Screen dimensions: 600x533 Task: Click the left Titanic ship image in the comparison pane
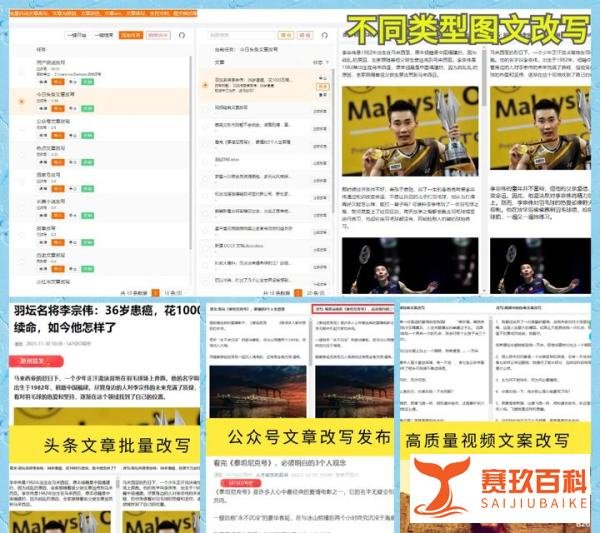point(258,392)
